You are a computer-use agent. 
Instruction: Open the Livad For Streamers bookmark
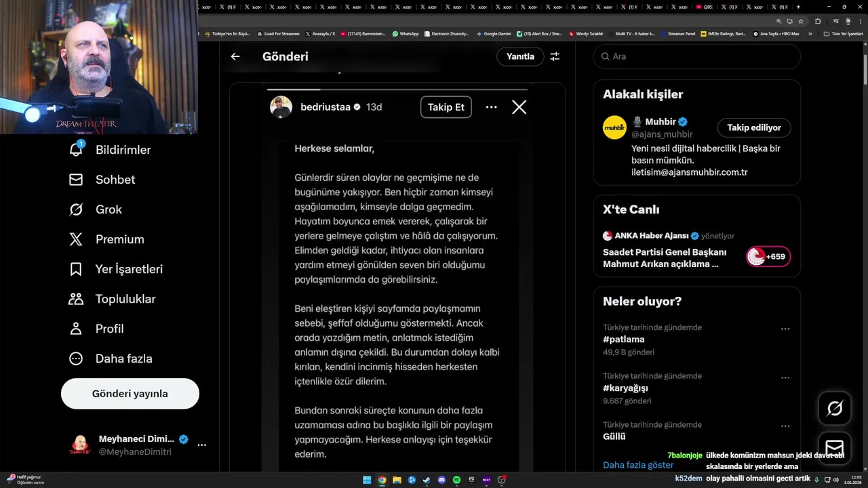[x=278, y=33]
